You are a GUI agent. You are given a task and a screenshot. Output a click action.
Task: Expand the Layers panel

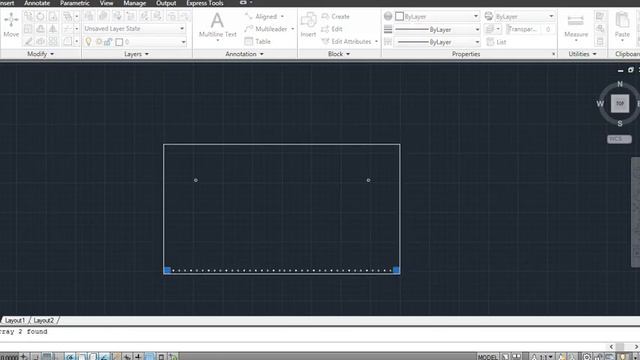[x=136, y=54]
